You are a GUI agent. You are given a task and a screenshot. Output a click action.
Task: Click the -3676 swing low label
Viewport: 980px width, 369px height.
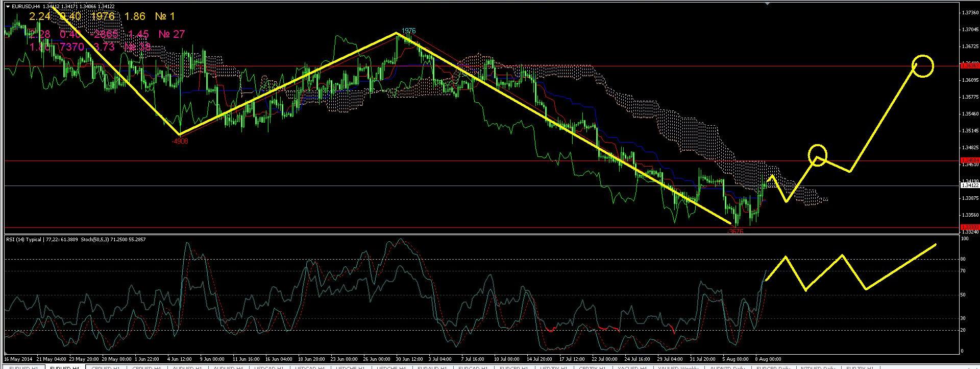pos(735,231)
